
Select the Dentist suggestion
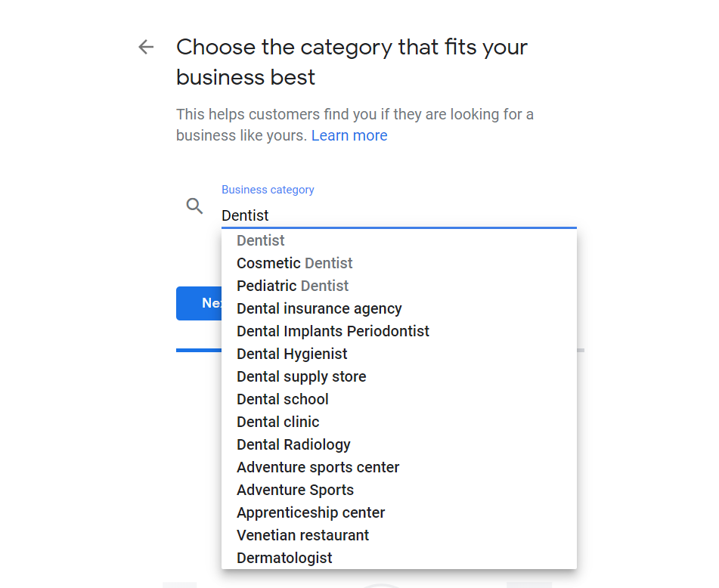(x=399, y=240)
